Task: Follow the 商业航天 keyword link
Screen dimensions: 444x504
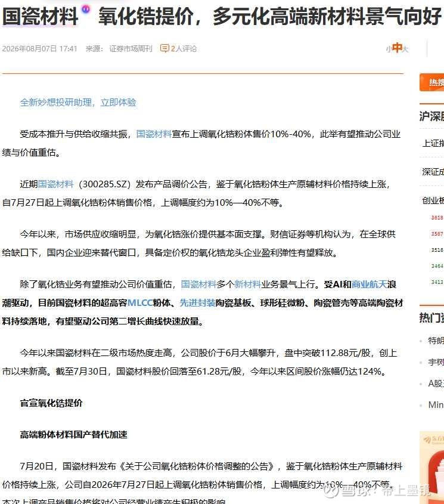Action: coord(369,284)
